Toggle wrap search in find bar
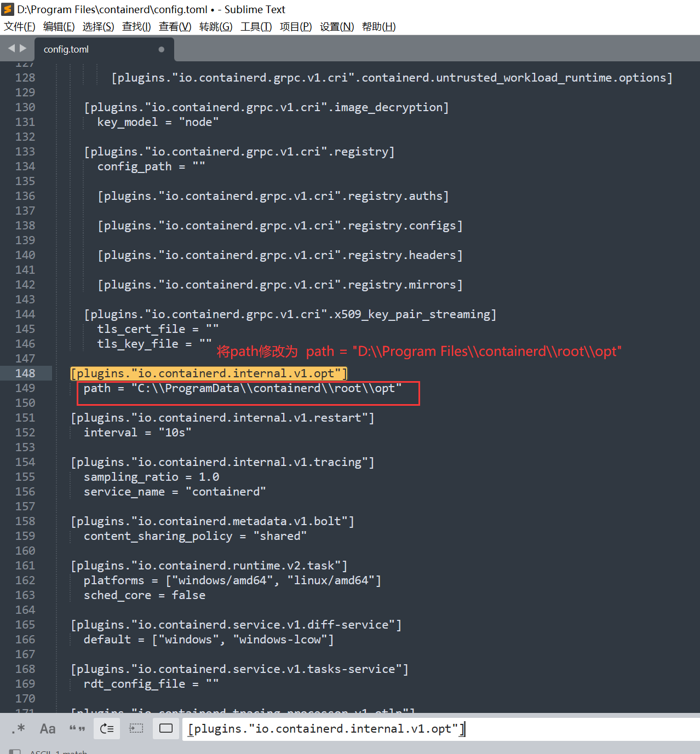Screen dimensions: 700x754 click(107, 728)
